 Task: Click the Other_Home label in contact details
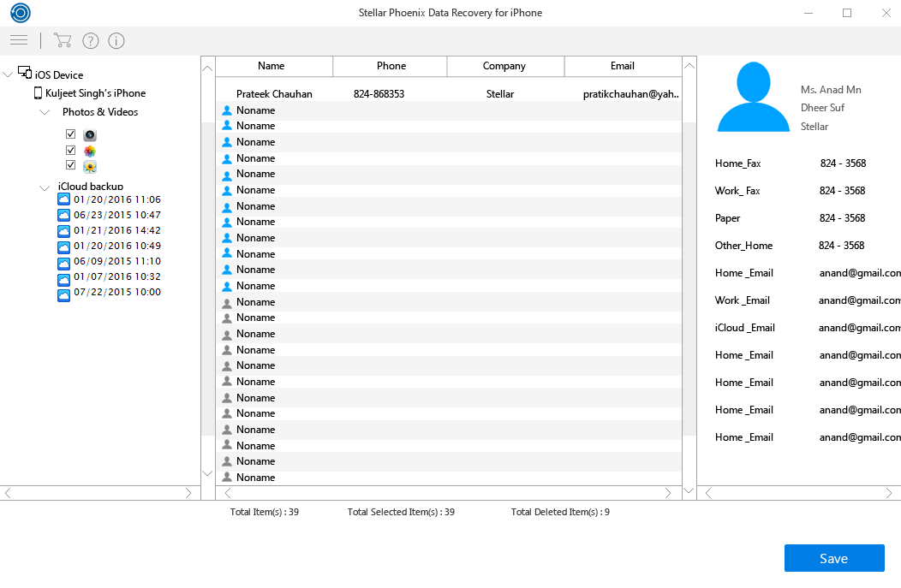coord(743,245)
